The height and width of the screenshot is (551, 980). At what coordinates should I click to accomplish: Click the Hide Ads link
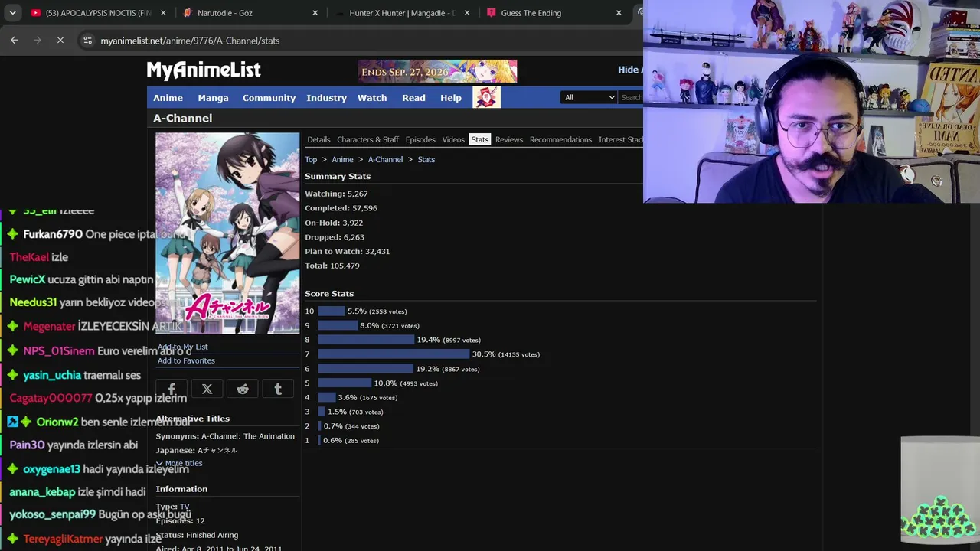(x=630, y=70)
